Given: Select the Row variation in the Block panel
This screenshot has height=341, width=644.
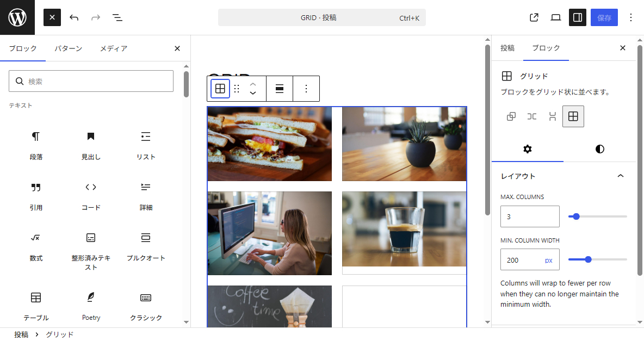Looking at the screenshot, I should click(x=531, y=116).
